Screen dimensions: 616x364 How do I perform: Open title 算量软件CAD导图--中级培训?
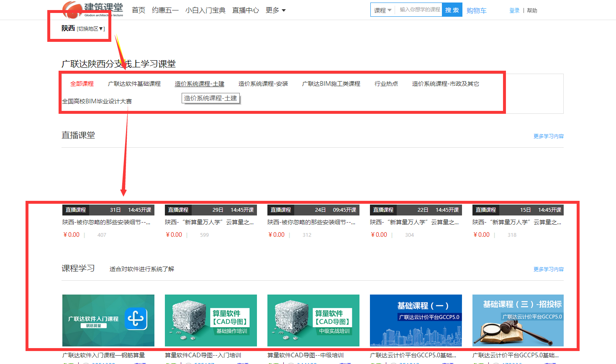[305, 355]
